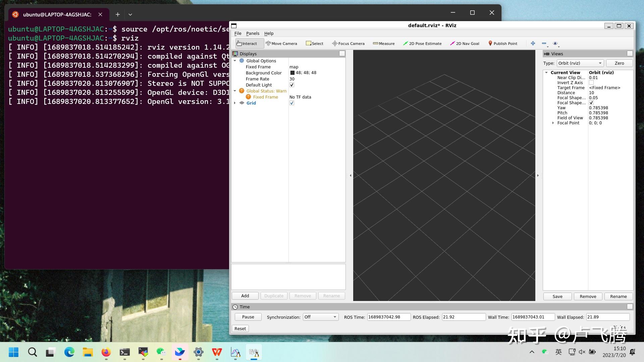Select the Interact tool
The height and width of the screenshot is (362, 644).
(248, 43)
